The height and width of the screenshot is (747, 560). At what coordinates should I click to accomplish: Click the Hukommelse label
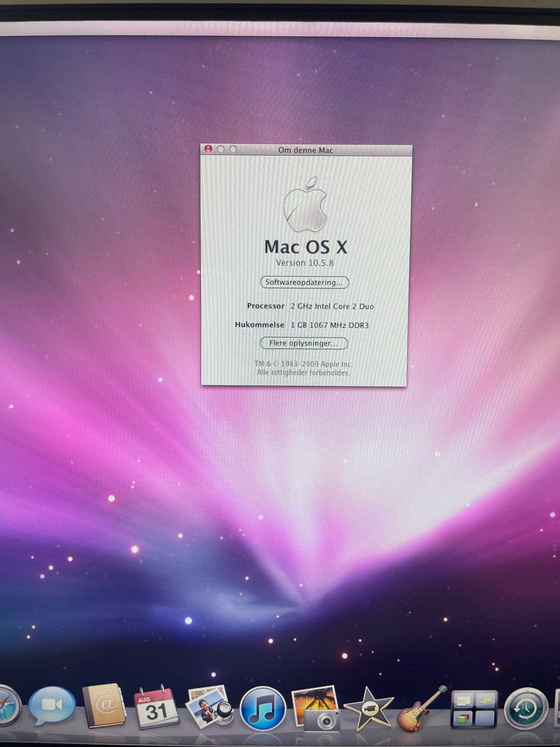[x=260, y=324]
